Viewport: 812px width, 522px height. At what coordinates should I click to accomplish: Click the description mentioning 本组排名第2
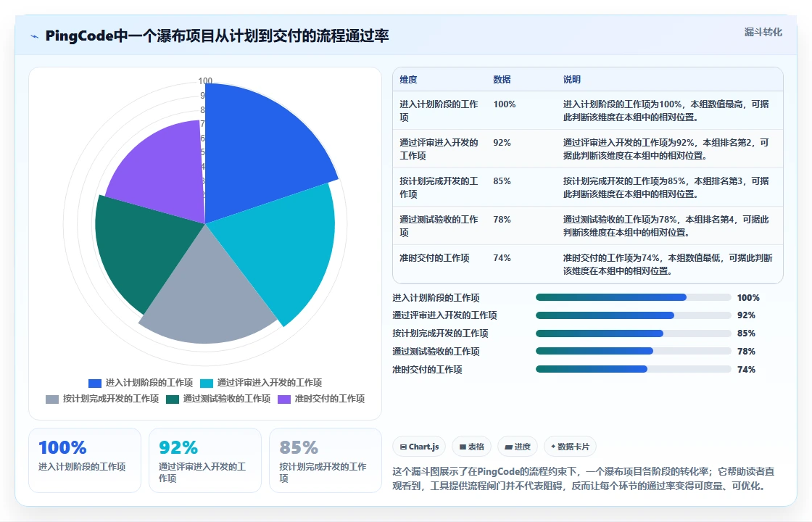click(666, 149)
